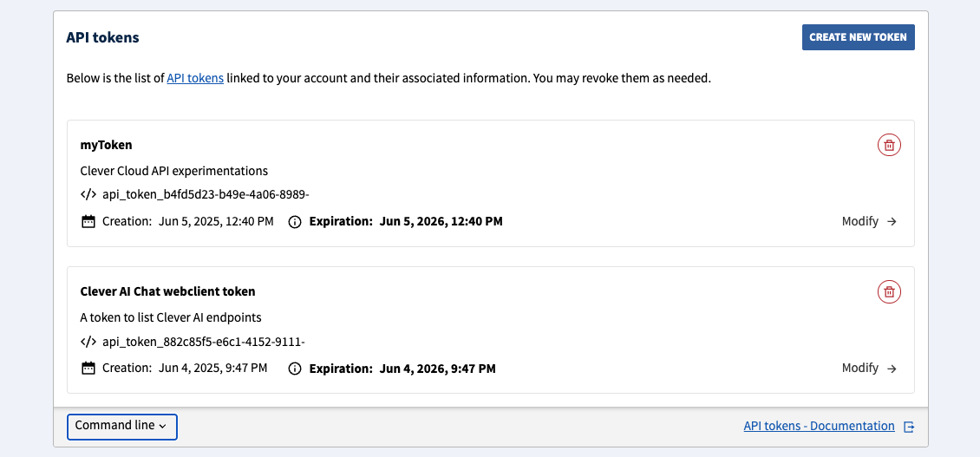
Task: Click the Clever AI Chat webclient token title
Action: pyautogui.click(x=167, y=291)
